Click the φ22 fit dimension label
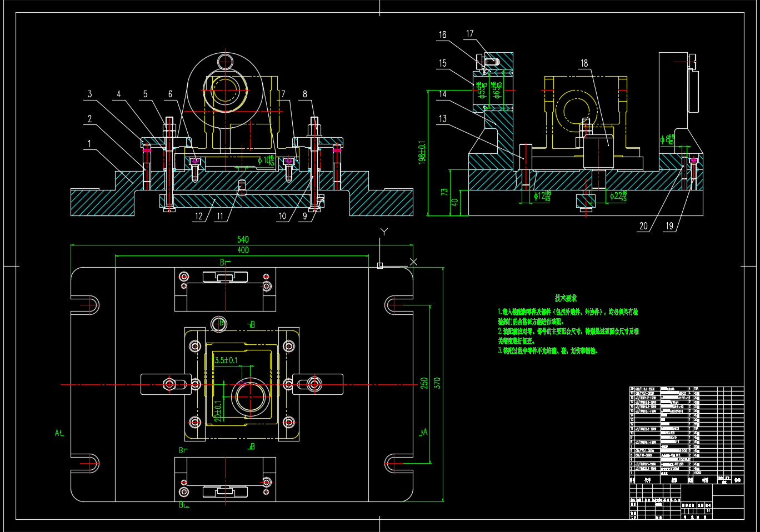760x532 pixels. coord(618,195)
